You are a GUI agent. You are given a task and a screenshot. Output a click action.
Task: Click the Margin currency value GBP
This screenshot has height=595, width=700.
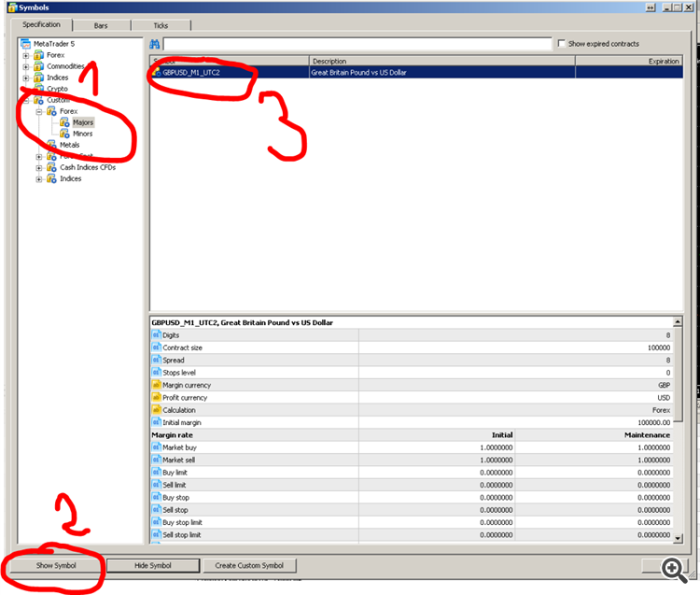click(x=664, y=385)
